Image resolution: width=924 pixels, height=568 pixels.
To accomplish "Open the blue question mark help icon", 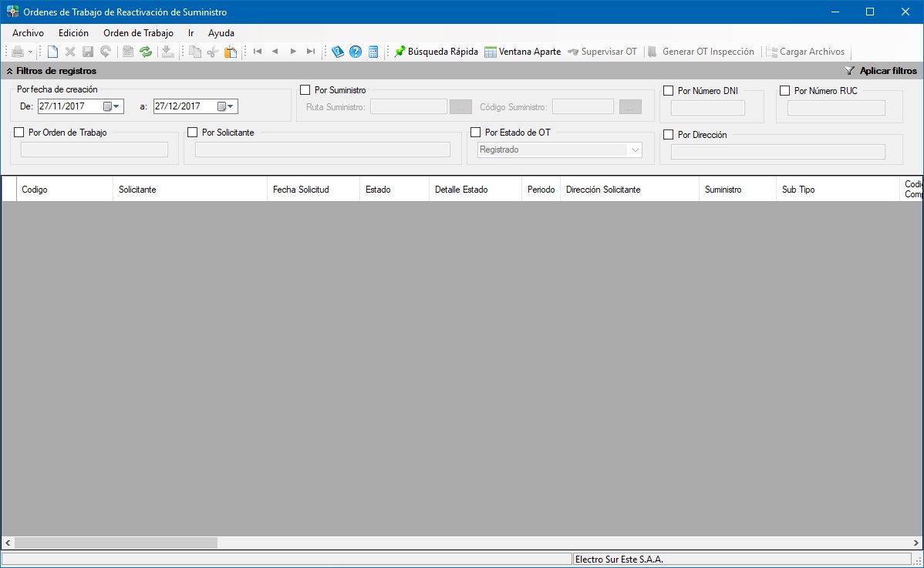I will 356,52.
